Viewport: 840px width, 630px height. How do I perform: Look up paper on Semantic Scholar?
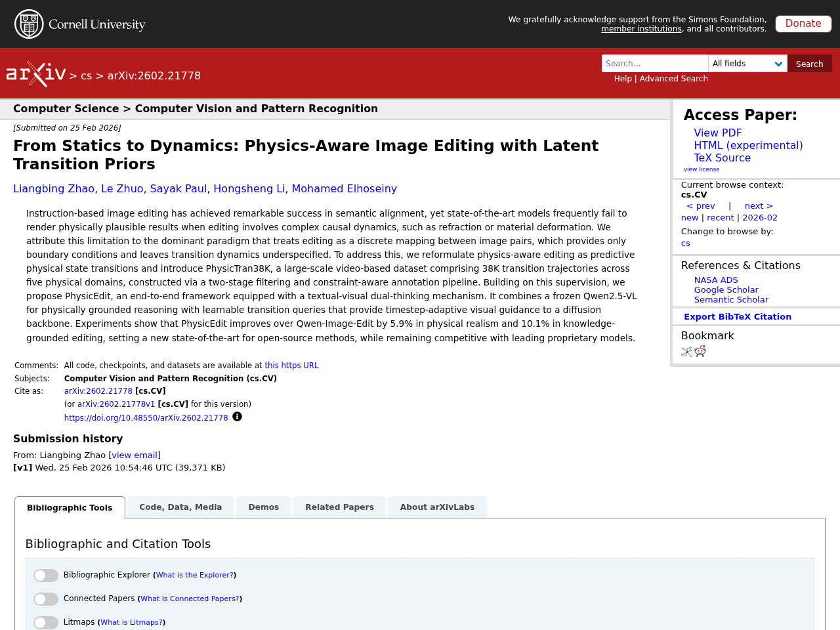[x=731, y=299]
